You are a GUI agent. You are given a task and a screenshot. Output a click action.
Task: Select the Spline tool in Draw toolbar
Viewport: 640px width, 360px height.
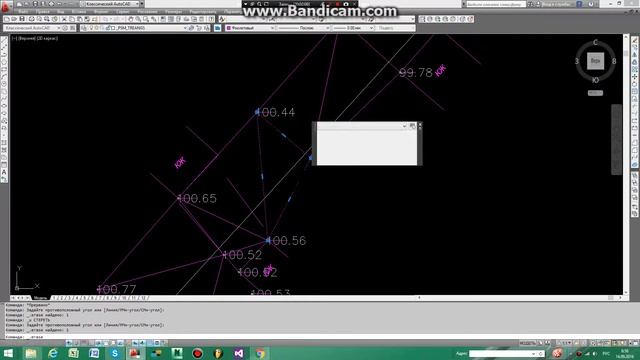coord(4,99)
